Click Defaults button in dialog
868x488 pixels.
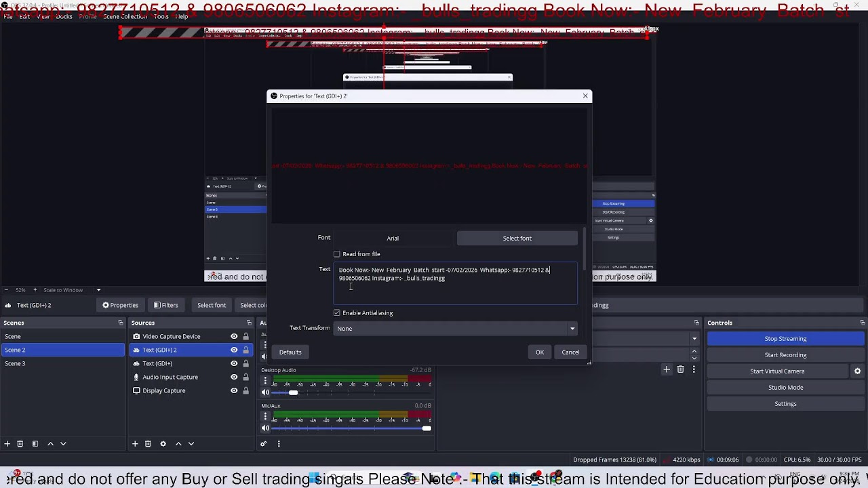click(x=290, y=352)
